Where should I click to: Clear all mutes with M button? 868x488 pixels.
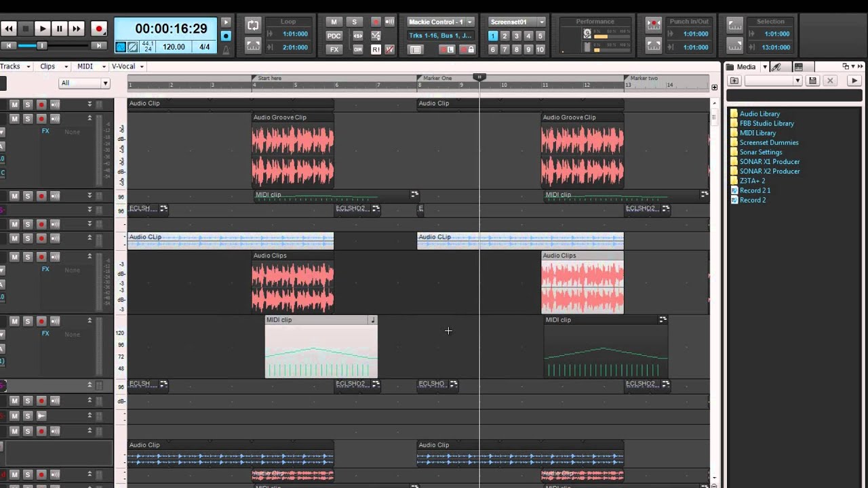(334, 22)
